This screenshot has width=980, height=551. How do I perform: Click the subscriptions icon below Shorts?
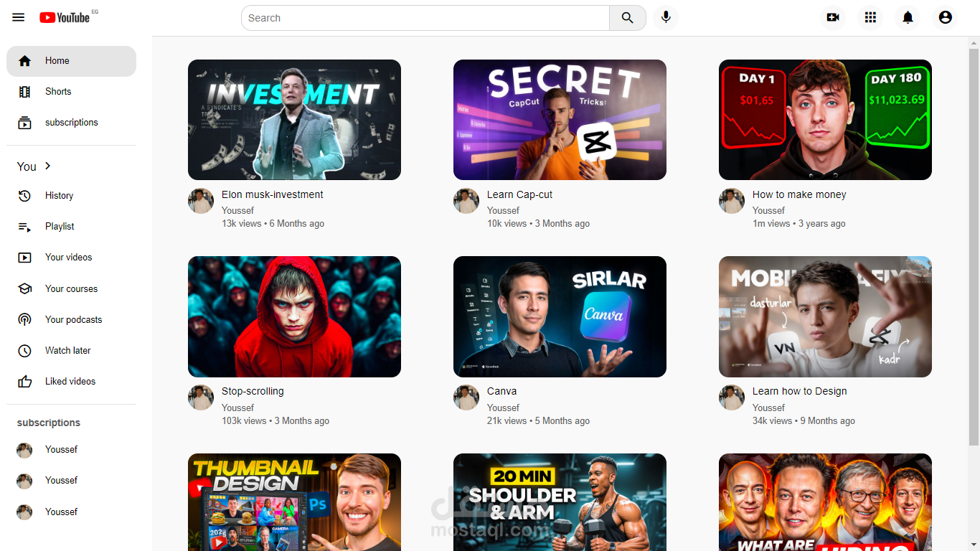point(25,123)
